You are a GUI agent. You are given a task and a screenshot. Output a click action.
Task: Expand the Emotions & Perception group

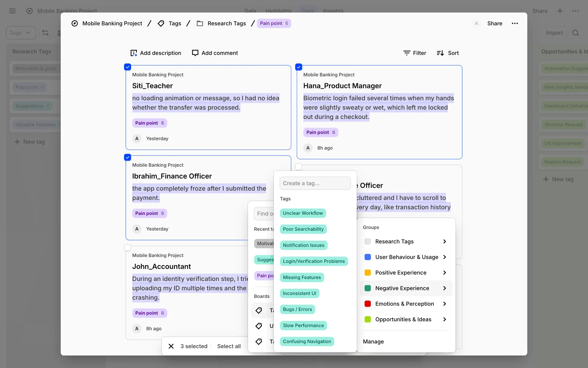444,304
